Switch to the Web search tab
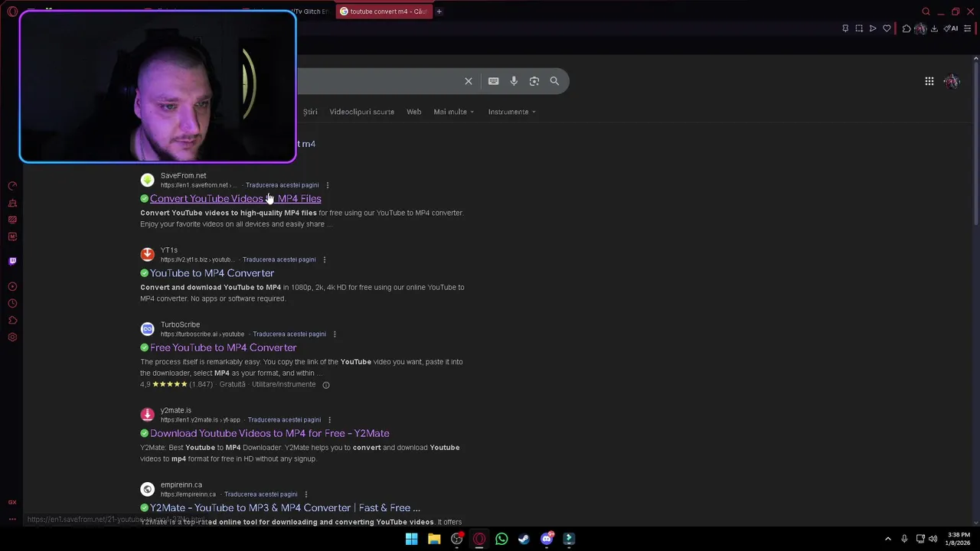980x551 pixels. pos(413,112)
